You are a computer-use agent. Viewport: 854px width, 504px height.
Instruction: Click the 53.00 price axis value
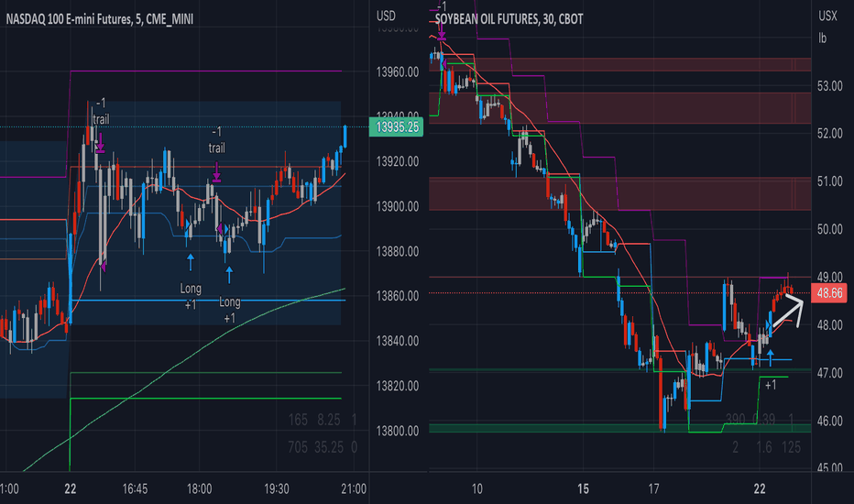tap(829, 86)
